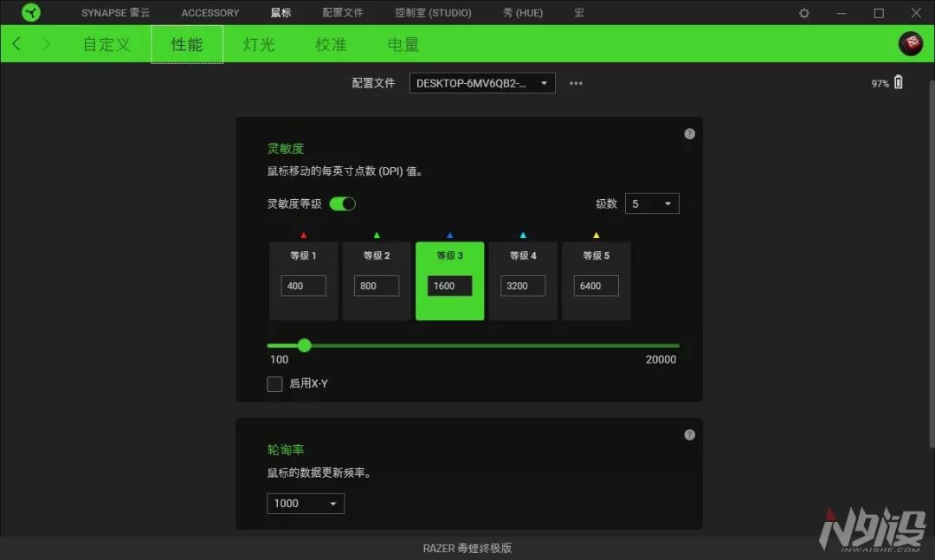Viewport: 935px width, 560px height.
Task: Click the Razer Synapse logo icon
Action: (x=31, y=12)
